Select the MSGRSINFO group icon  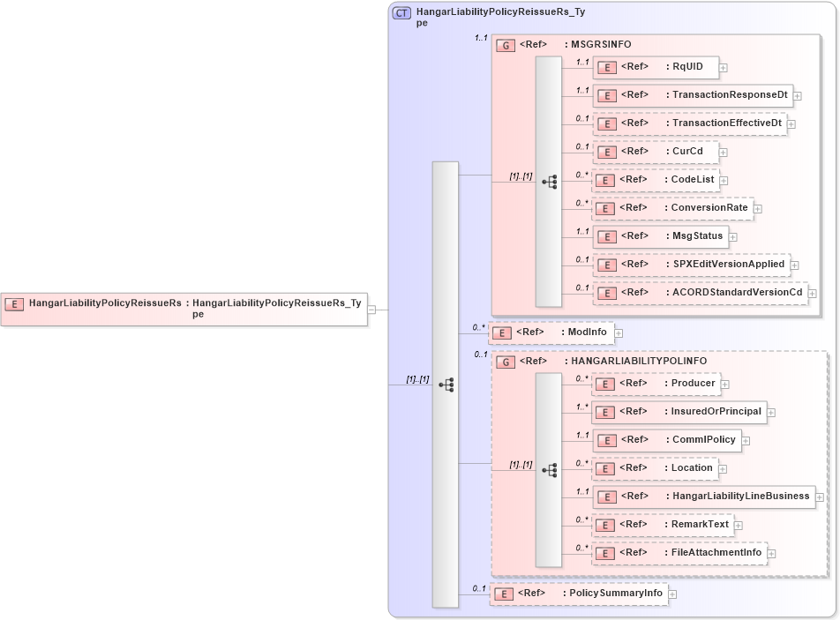[x=505, y=43]
